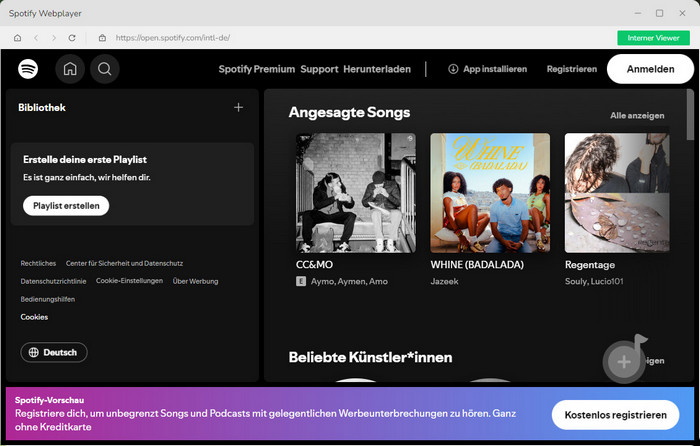Click the Angesagte Songs heading

(349, 113)
